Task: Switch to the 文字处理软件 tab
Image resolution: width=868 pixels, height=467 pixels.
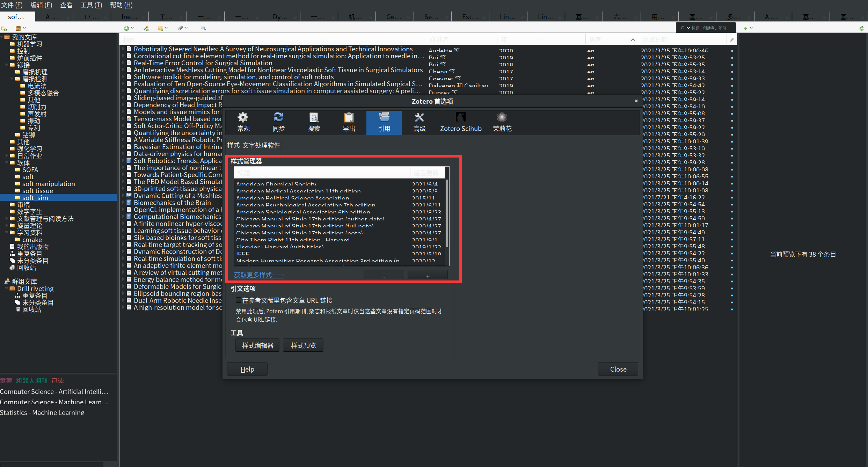Action: 261,145
